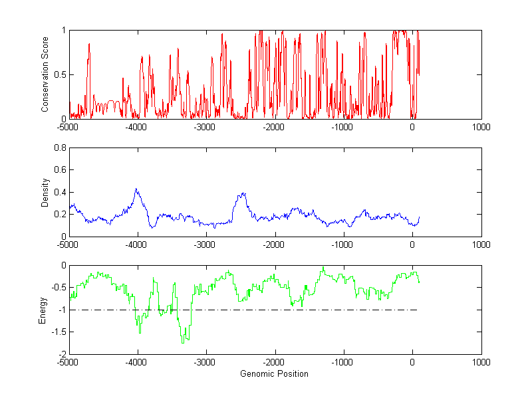Click the Conservation Score y-axis label

(x=45, y=74)
